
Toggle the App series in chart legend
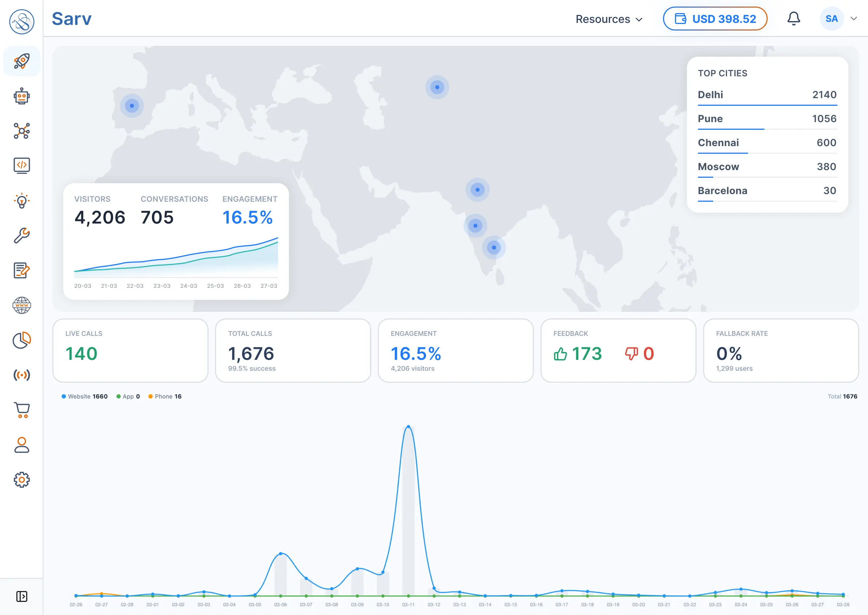(x=128, y=397)
